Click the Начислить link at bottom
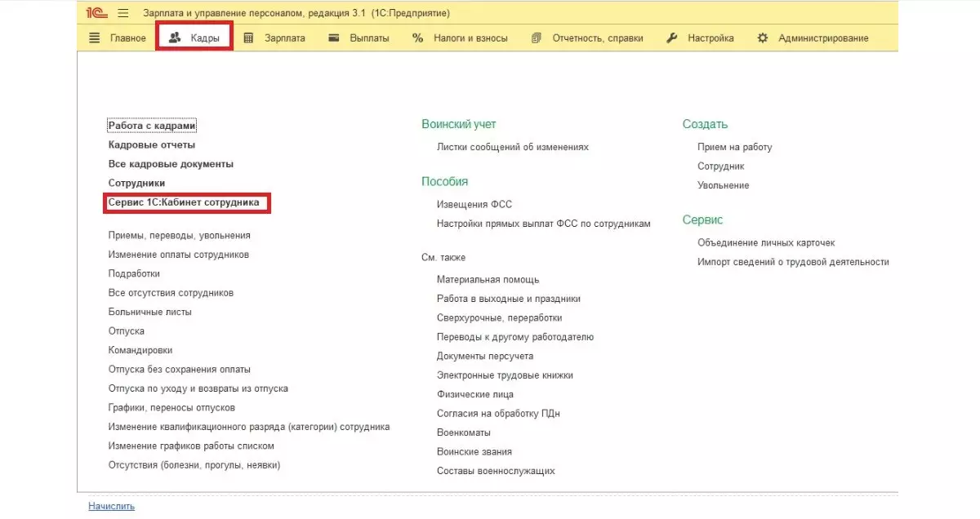The image size is (980, 519). (x=111, y=507)
